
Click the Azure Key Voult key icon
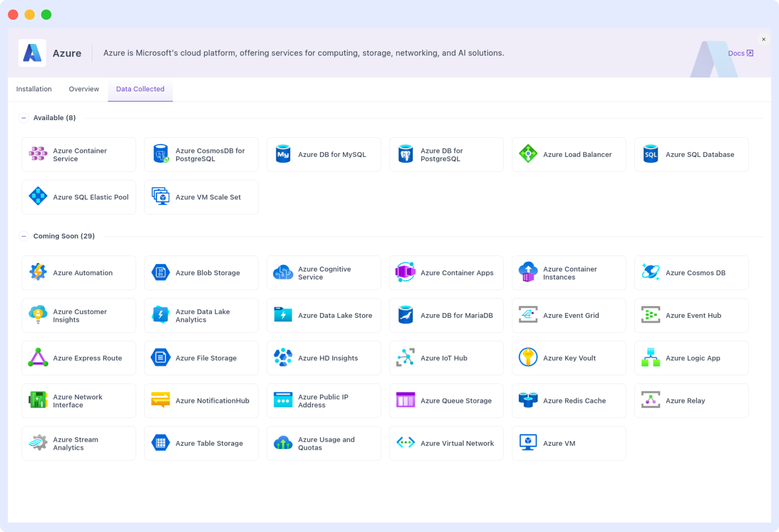[528, 358]
